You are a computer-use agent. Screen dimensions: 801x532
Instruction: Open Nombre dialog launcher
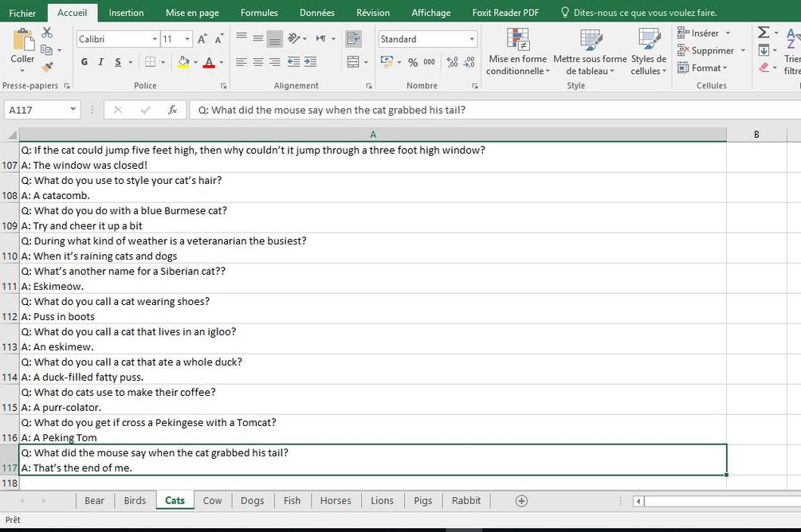point(475,86)
